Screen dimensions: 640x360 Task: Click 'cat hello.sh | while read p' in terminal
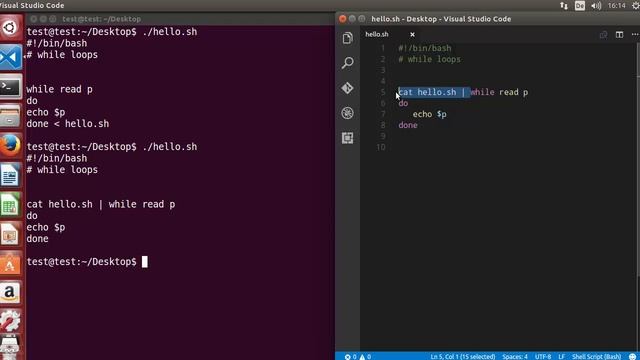coord(101,204)
